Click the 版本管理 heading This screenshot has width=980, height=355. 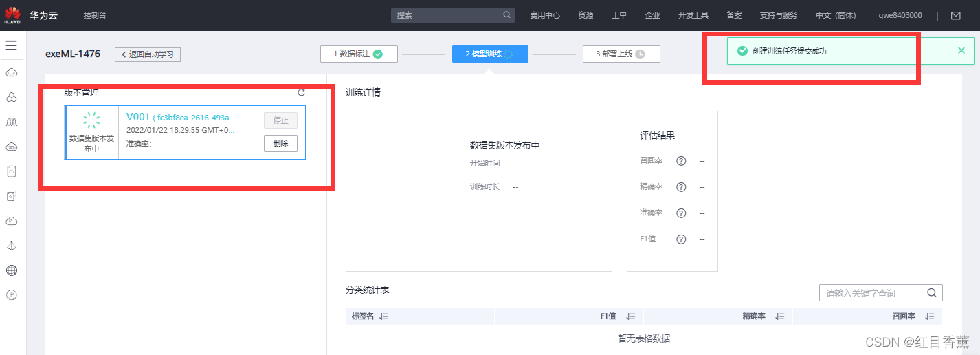[82, 92]
